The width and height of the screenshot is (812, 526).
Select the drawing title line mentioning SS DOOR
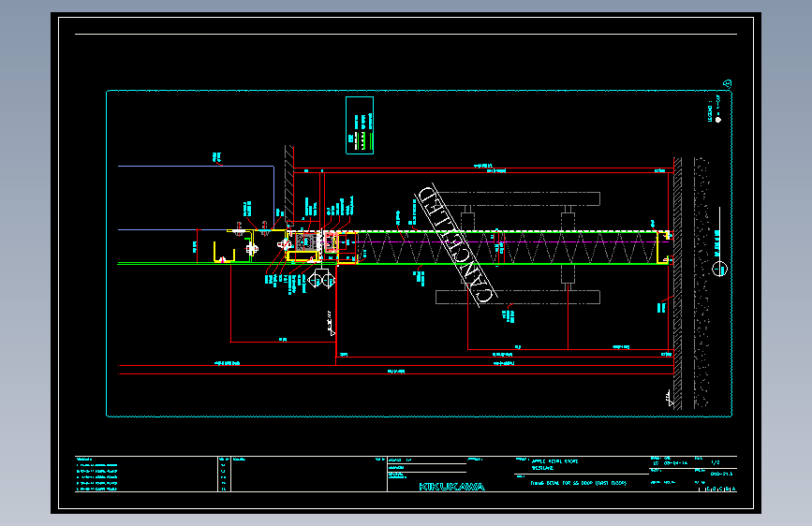point(579,483)
